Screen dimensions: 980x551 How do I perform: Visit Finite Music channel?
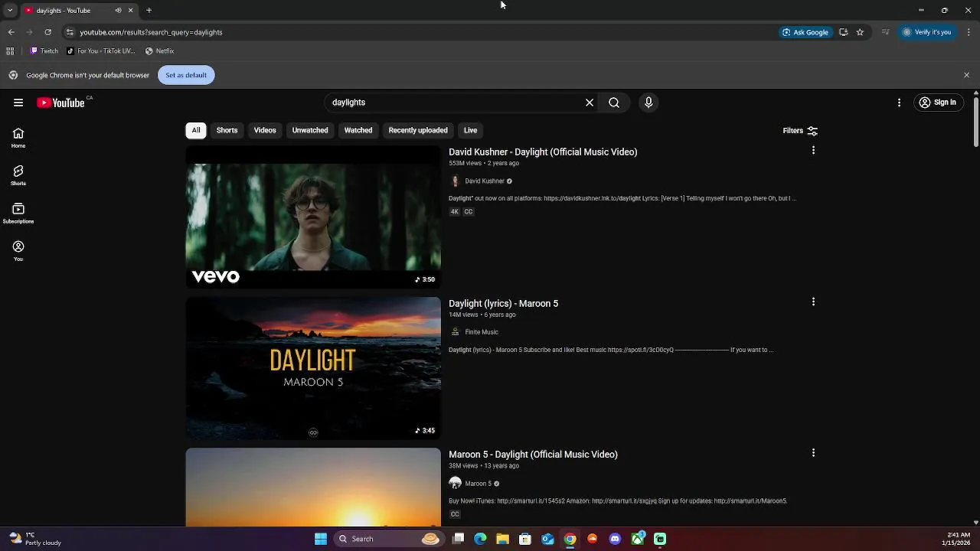[482, 332]
